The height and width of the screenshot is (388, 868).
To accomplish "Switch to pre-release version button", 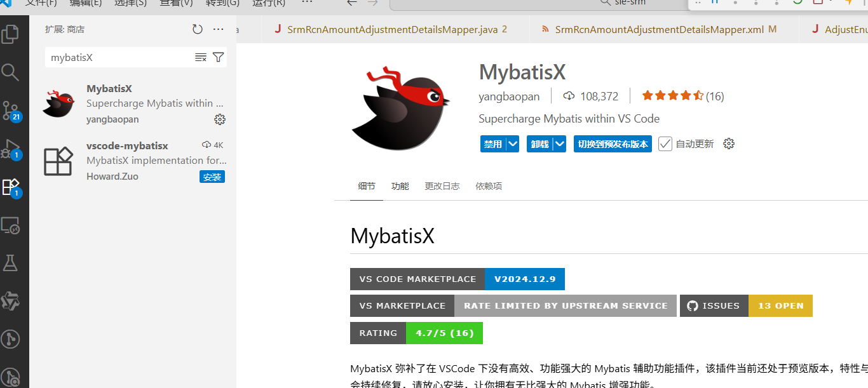I will [613, 144].
